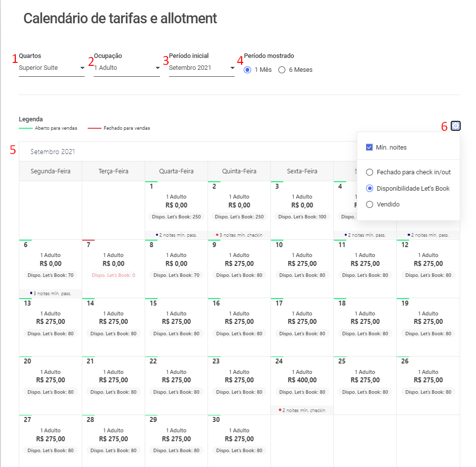The width and height of the screenshot is (476, 467).
Task: Select the Vendido radio option
Action: 369,204
